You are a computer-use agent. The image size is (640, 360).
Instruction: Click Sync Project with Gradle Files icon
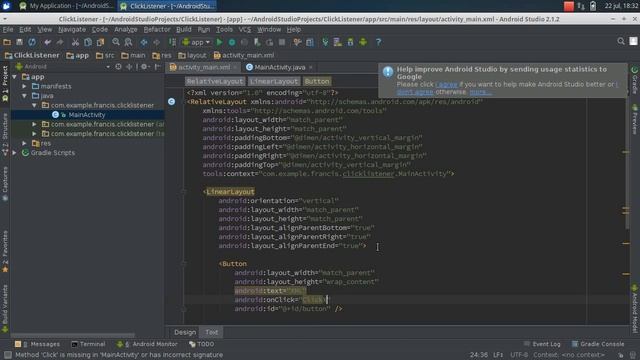[x=325, y=42]
